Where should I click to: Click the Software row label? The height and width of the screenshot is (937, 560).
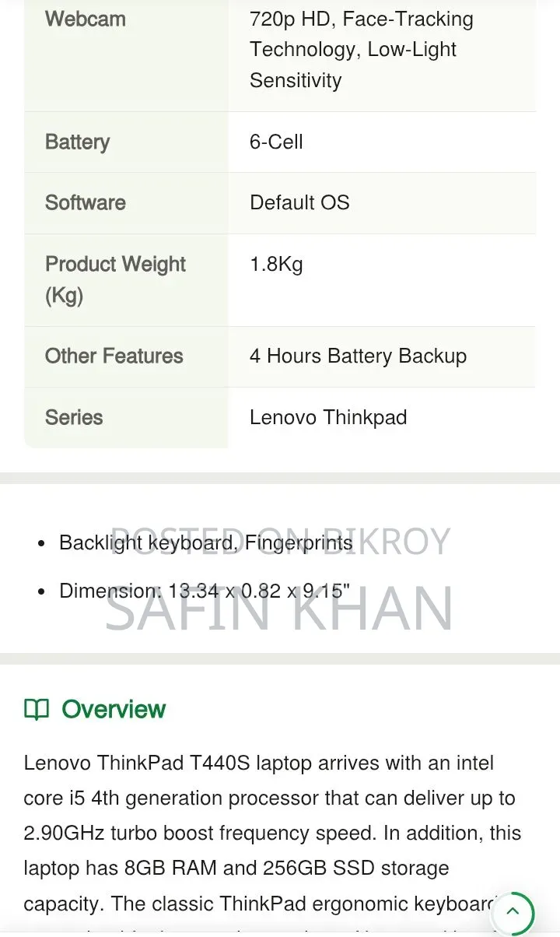(86, 202)
